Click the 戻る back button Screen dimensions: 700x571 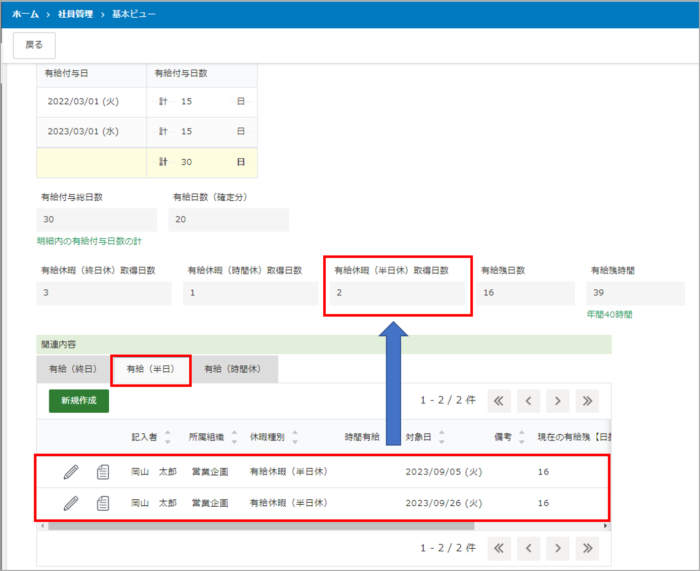[34, 45]
